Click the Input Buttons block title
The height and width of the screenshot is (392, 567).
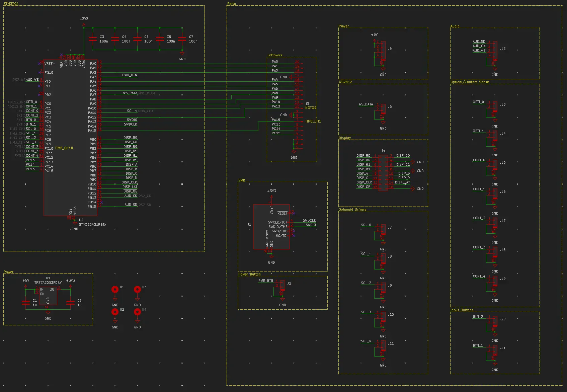pos(462,310)
